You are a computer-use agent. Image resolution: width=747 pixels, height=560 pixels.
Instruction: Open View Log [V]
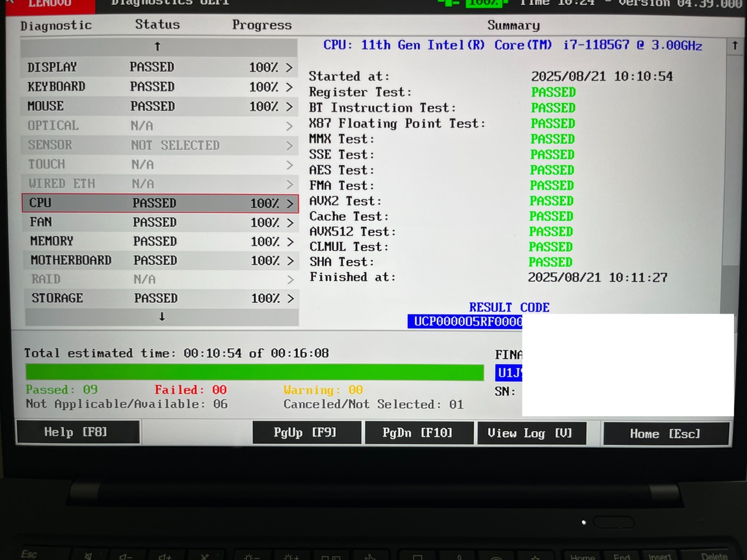click(x=531, y=433)
